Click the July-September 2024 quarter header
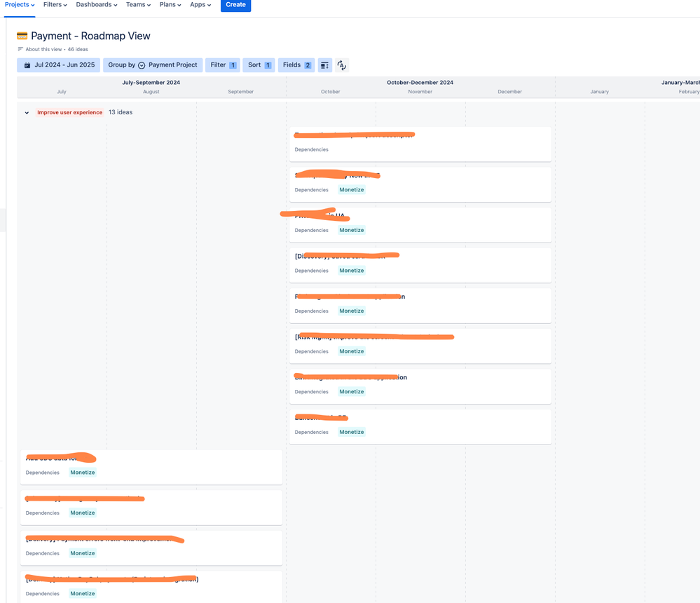The width and height of the screenshot is (700, 603). click(x=151, y=83)
